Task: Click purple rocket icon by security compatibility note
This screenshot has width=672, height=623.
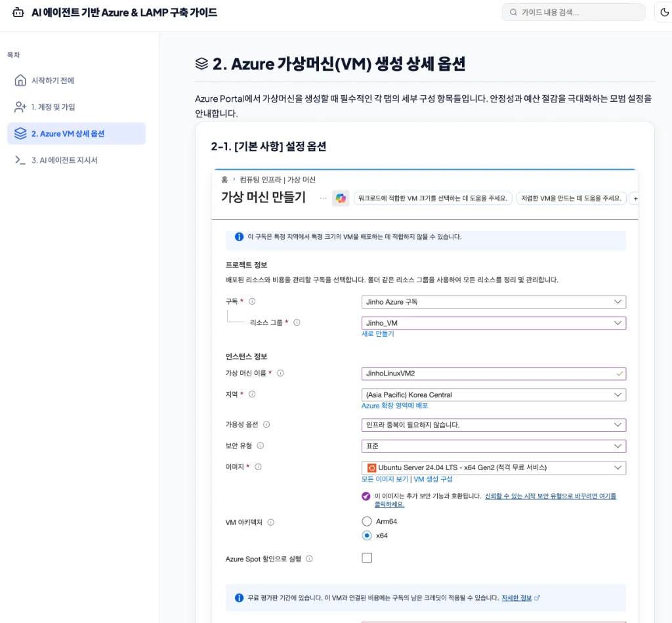Action: [366, 496]
